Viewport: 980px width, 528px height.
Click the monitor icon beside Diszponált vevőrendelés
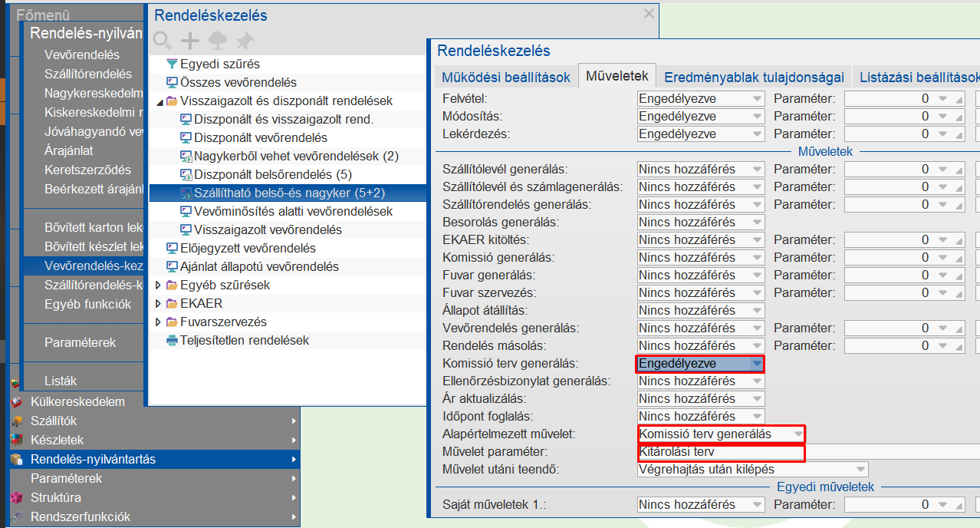pyautogui.click(x=186, y=137)
